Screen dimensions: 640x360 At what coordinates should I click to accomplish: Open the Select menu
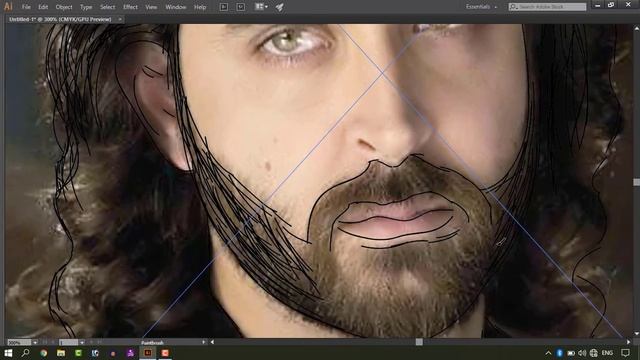point(107,7)
